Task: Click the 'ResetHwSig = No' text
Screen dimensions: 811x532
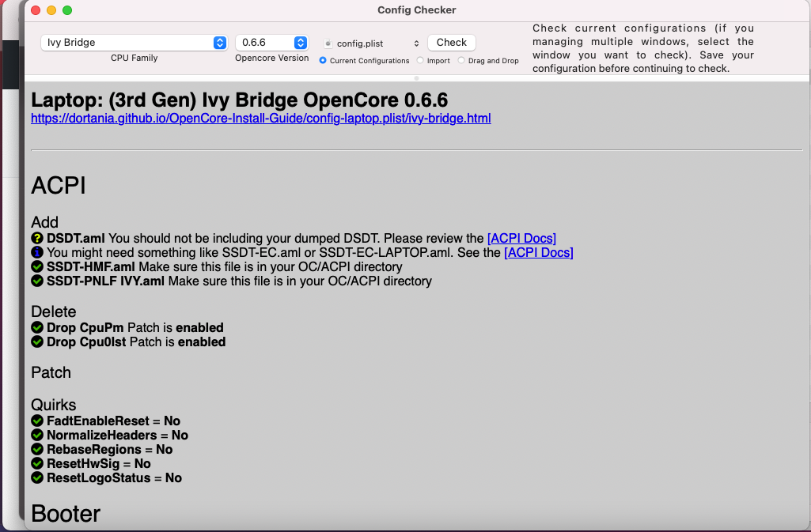Action: (99, 463)
